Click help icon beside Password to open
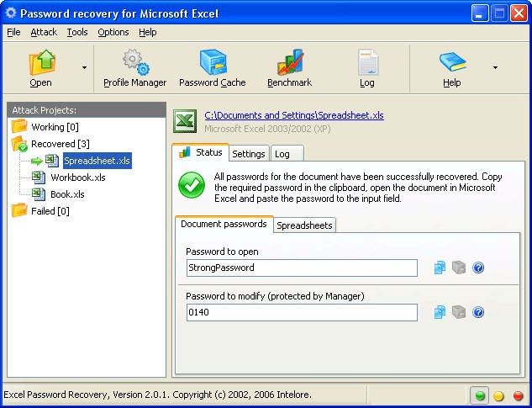532x408 pixels. click(478, 268)
